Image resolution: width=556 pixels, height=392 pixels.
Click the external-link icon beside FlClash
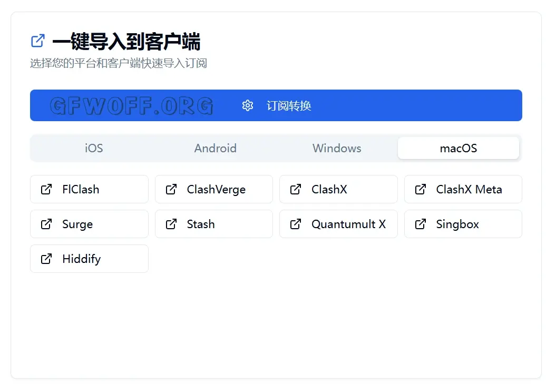[46, 189]
